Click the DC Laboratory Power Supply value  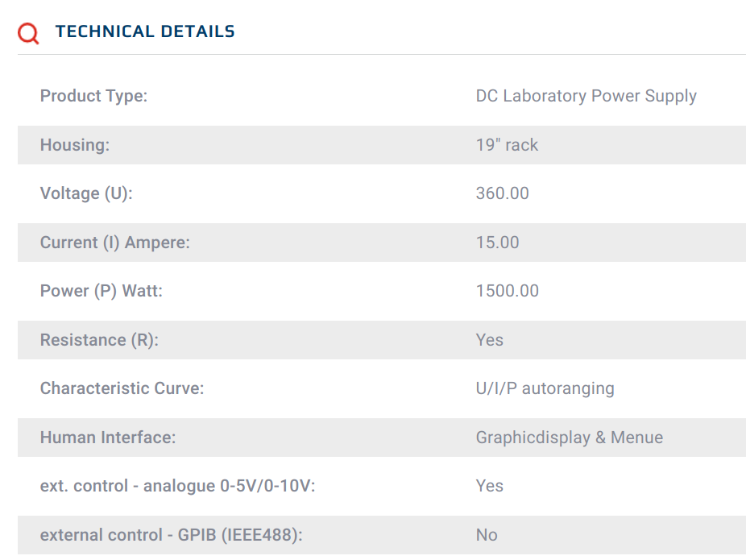coord(586,96)
